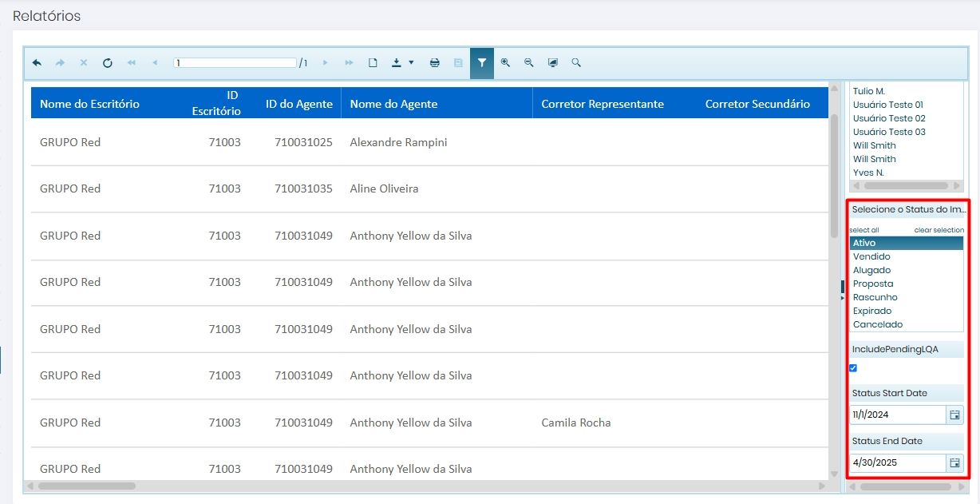The width and height of the screenshot is (980, 504).
Task: Click the 'select all' link
Action: (864, 230)
